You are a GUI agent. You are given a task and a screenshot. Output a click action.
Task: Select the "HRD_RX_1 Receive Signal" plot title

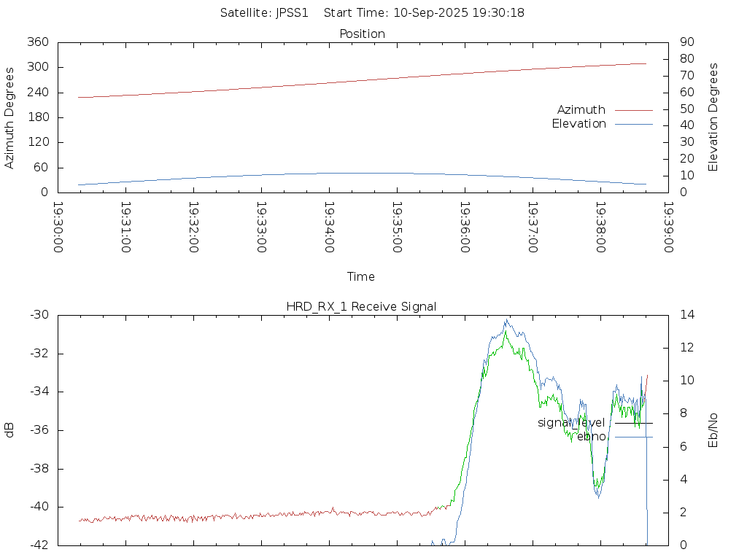(x=361, y=307)
